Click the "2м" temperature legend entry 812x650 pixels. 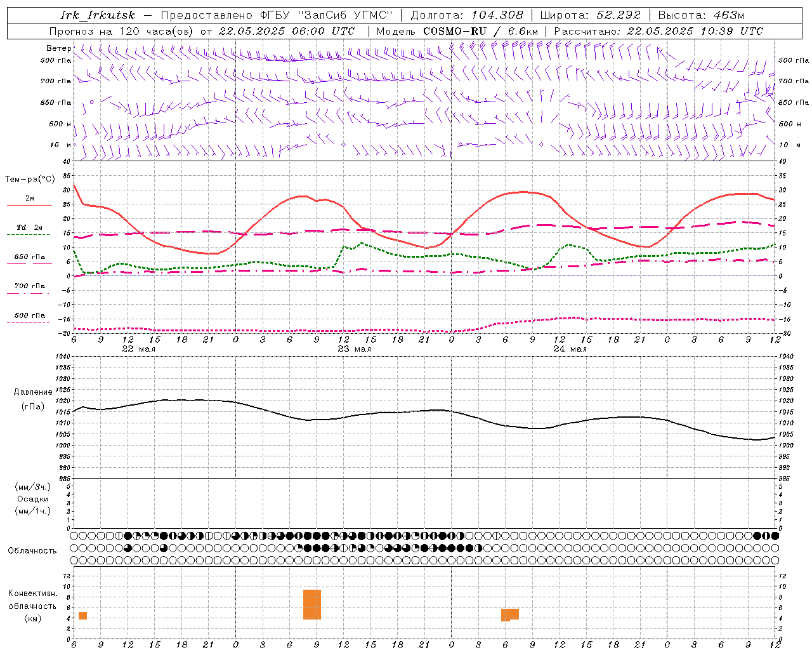pyautogui.click(x=30, y=198)
